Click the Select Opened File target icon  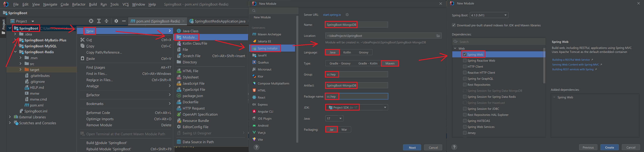pos(91,21)
